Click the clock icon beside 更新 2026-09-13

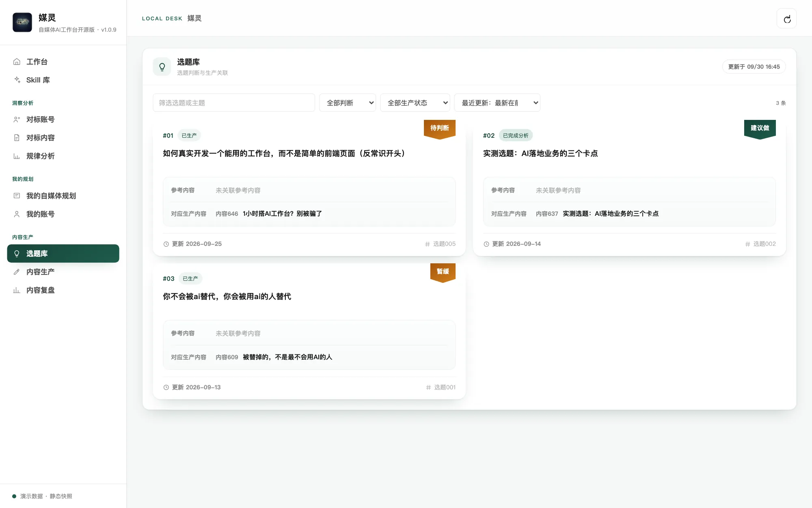point(166,388)
